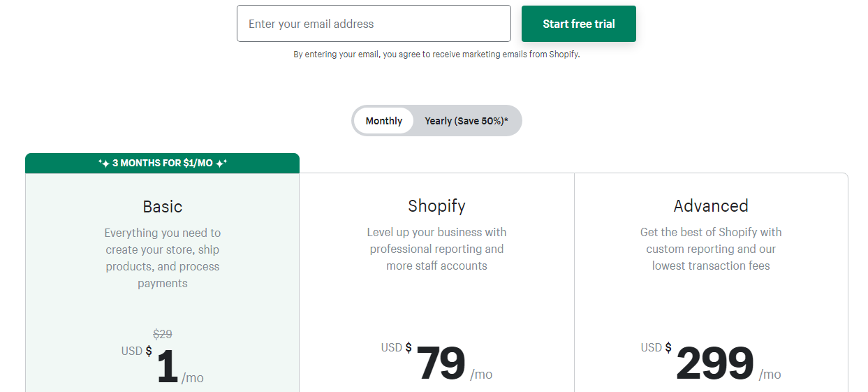The image size is (868, 392).
Task: Click the Shopify plan's 79 price
Action: [441, 364]
